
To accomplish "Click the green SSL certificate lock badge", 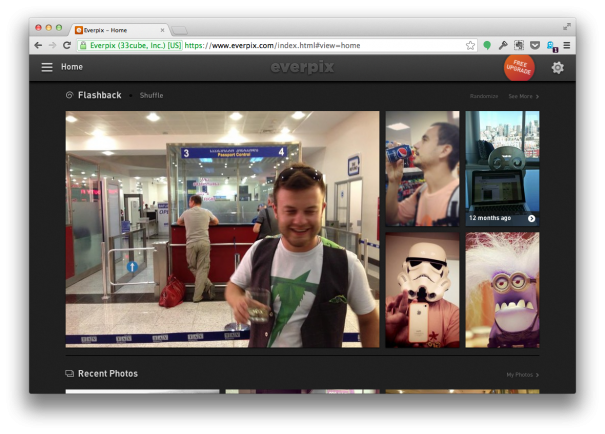I will click(x=130, y=46).
